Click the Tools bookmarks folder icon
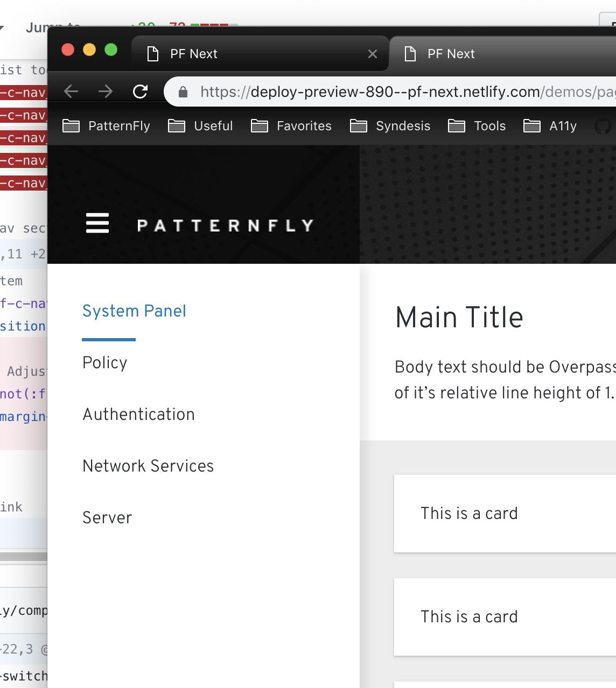The height and width of the screenshot is (688, 616). coord(457,125)
